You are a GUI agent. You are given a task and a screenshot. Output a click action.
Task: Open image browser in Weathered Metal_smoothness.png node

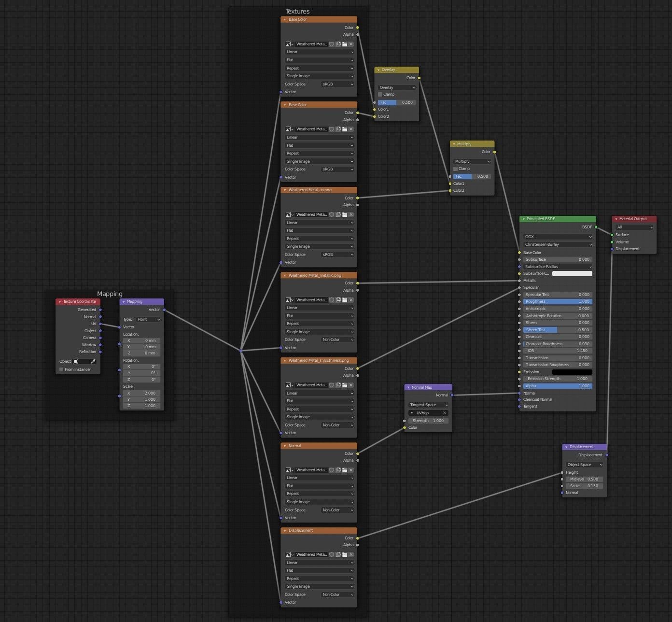click(x=289, y=385)
